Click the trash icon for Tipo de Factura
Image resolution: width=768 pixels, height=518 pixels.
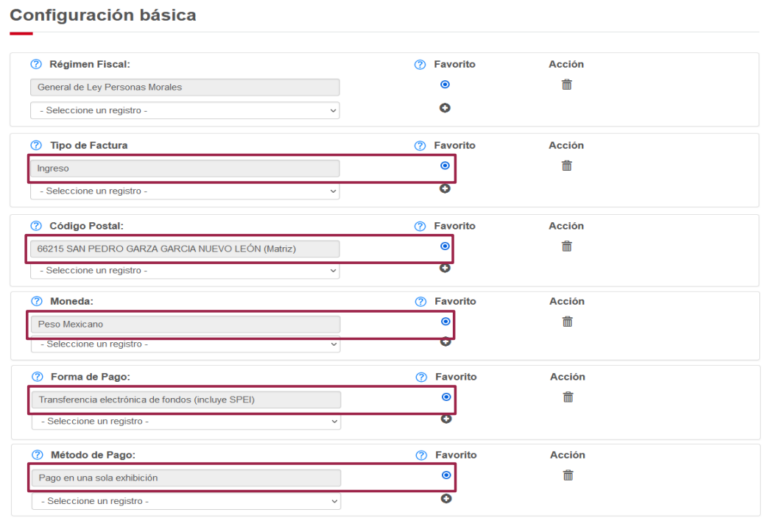pos(567,166)
